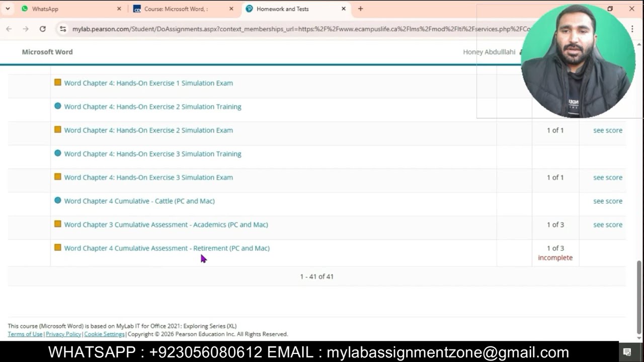644x362 pixels.
Task: Open Hands-On Exercise 3 Simulation Training
Action: coord(152,154)
